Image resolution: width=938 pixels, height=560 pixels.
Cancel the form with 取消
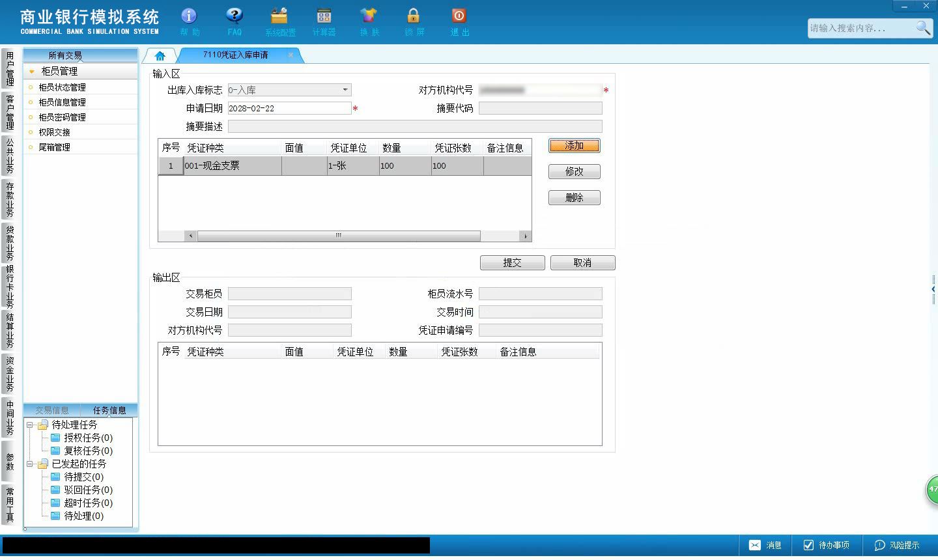tap(582, 262)
